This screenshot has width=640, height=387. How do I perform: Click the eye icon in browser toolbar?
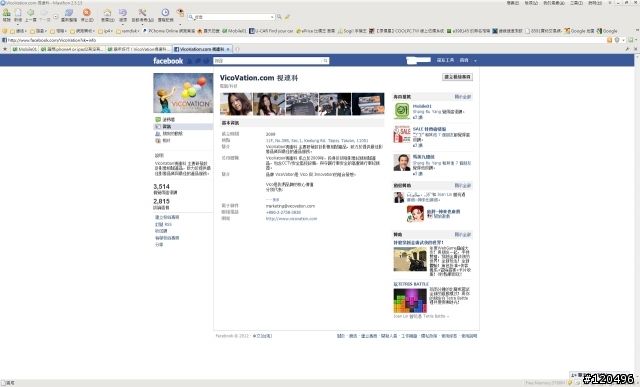[180, 12]
